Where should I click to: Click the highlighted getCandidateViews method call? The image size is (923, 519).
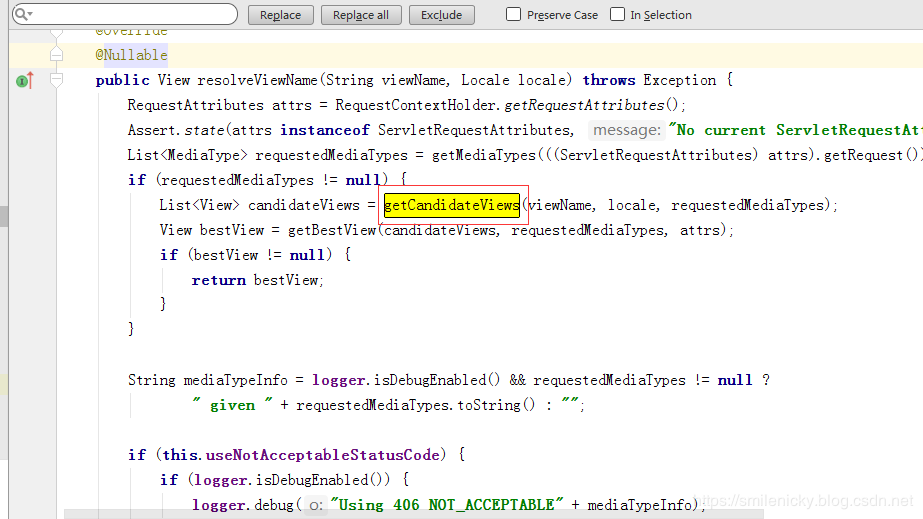(x=451, y=205)
